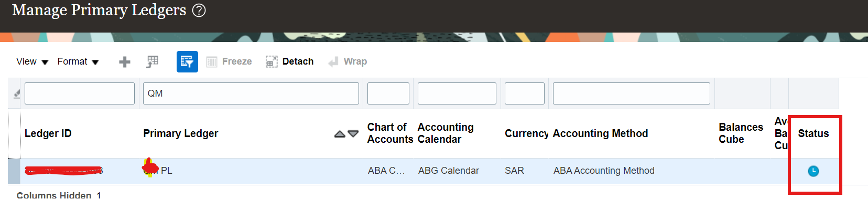Open the View menu

pos(32,61)
